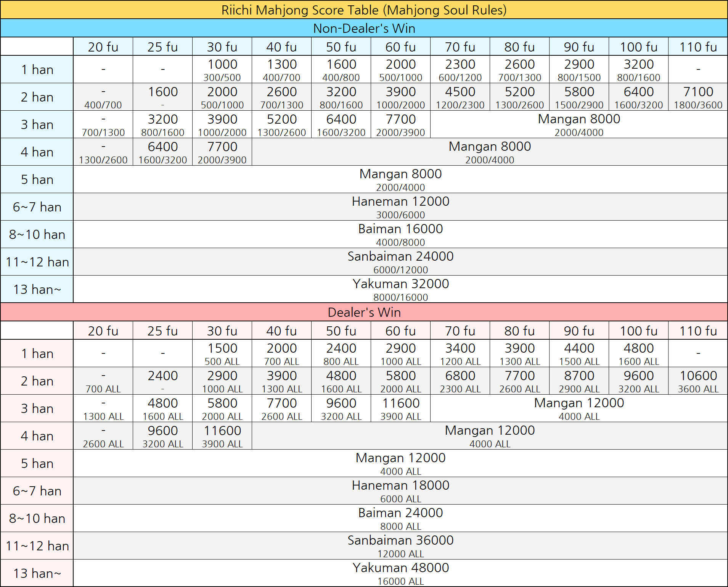Click the 2900 800/1500 cell

[579, 69]
